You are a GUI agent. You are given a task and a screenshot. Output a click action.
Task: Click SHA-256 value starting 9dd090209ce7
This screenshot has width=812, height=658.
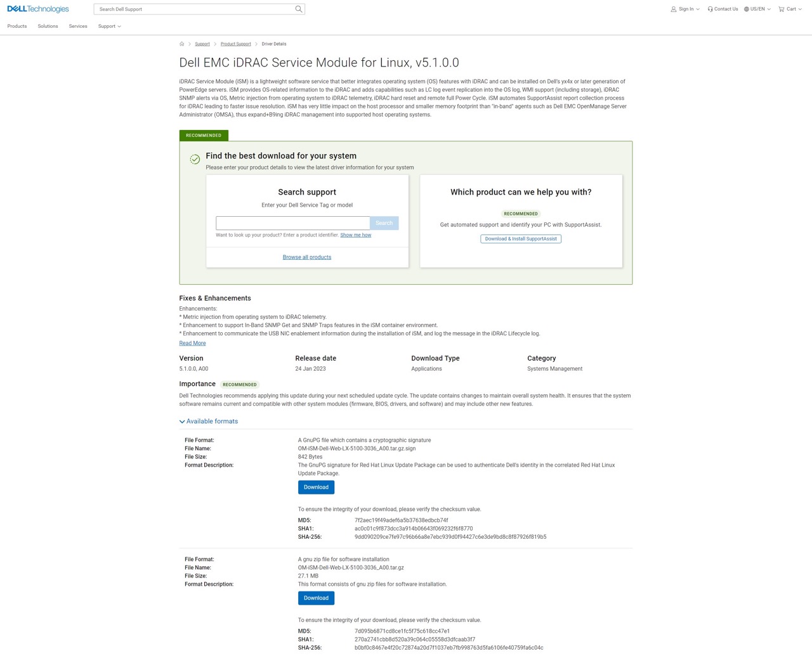[450, 537]
